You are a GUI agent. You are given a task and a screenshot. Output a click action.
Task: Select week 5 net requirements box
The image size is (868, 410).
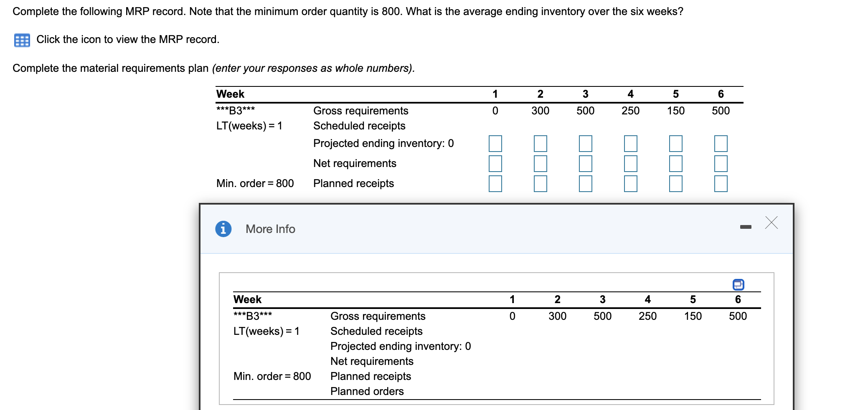pyautogui.click(x=675, y=164)
